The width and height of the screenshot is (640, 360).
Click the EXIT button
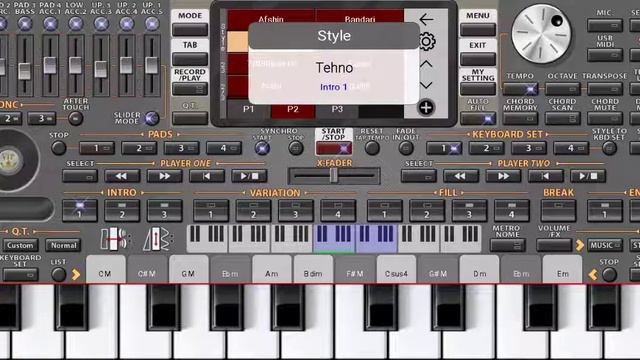[478, 59]
